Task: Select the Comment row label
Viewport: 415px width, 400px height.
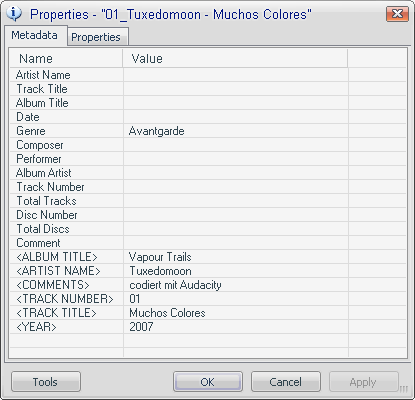Action: pyautogui.click(x=38, y=243)
